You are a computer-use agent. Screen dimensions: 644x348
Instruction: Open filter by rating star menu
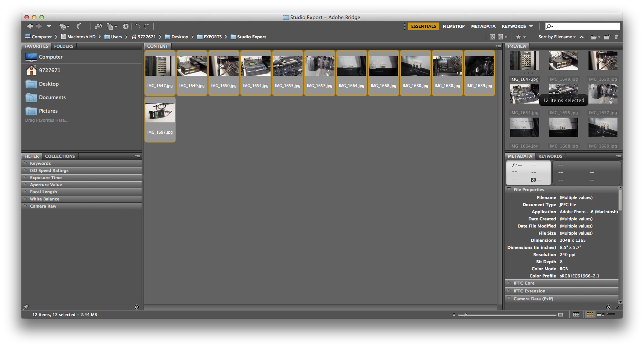pos(521,37)
